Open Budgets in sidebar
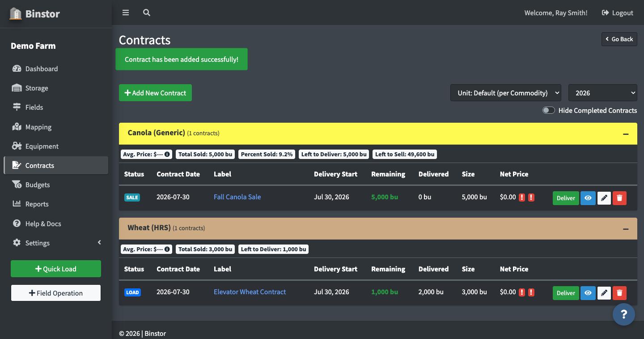The width and height of the screenshot is (644, 339). pyautogui.click(x=56, y=185)
